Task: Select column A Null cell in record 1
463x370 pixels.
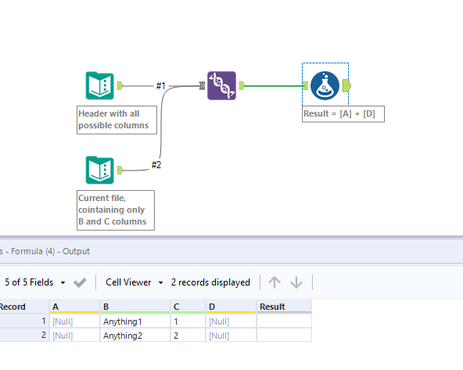Action: pyautogui.click(x=75, y=321)
